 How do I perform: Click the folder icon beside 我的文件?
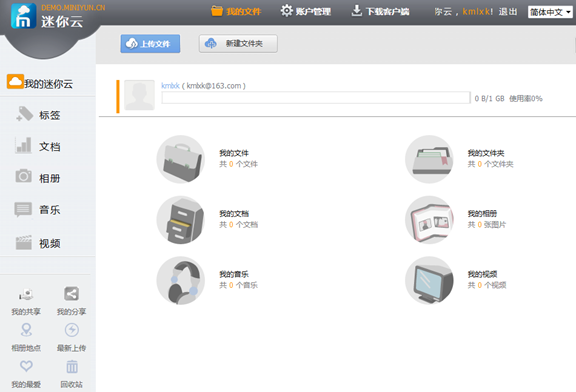point(217,11)
